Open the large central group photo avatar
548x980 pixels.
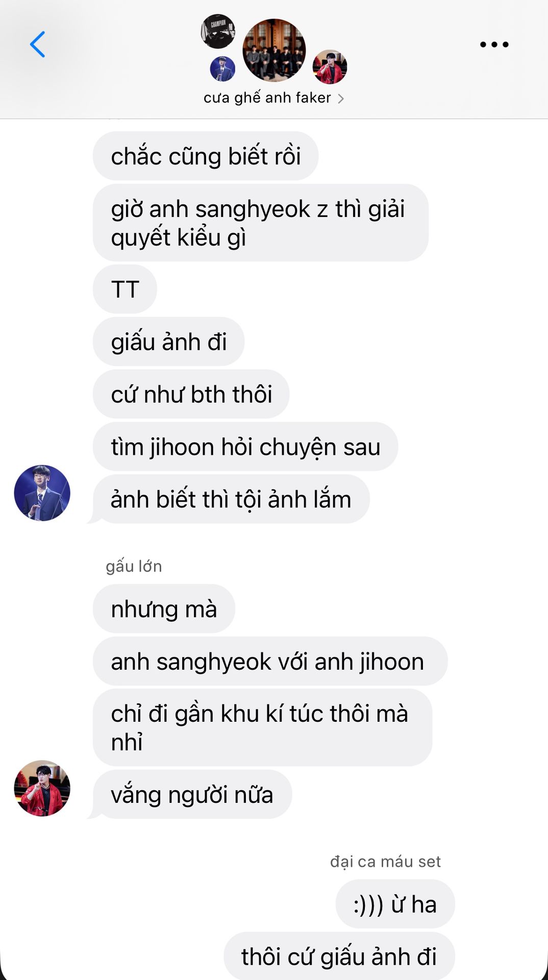(x=274, y=50)
